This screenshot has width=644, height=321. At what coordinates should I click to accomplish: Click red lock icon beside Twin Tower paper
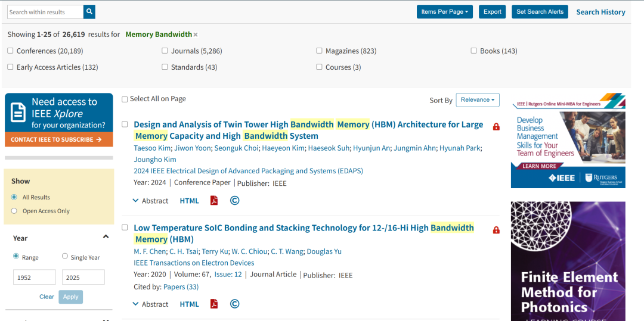[x=496, y=127]
